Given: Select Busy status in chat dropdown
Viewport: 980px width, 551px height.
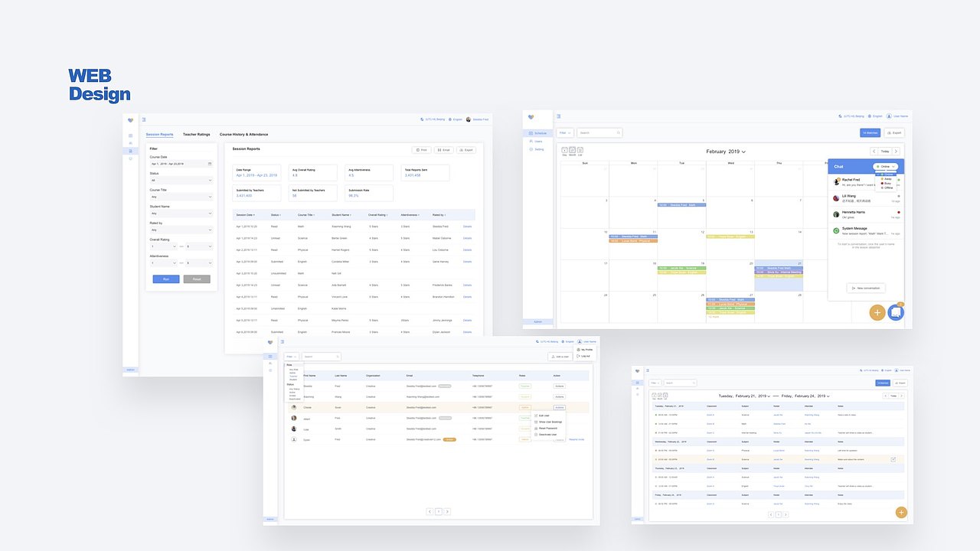Looking at the screenshot, I should (887, 183).
